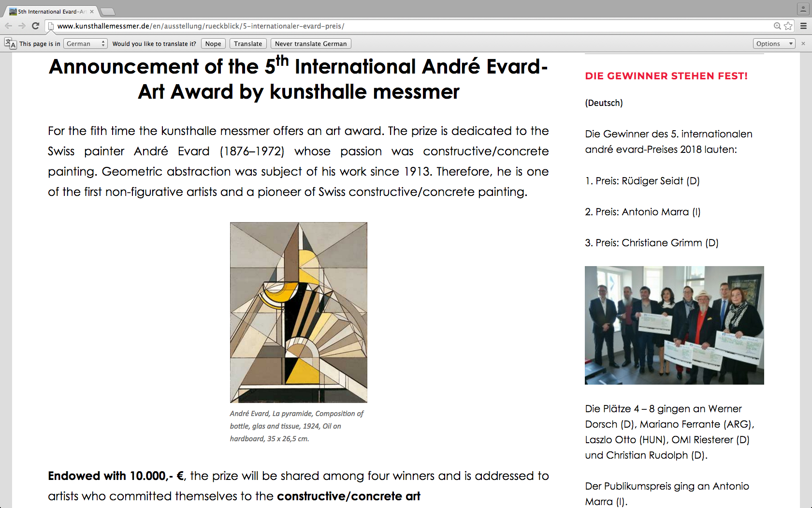The width and height of the screenshot is (812, 508).
Task: Click 'Would you like to translate it?' text
Action: pyautogui.click(x=154, y=44)
